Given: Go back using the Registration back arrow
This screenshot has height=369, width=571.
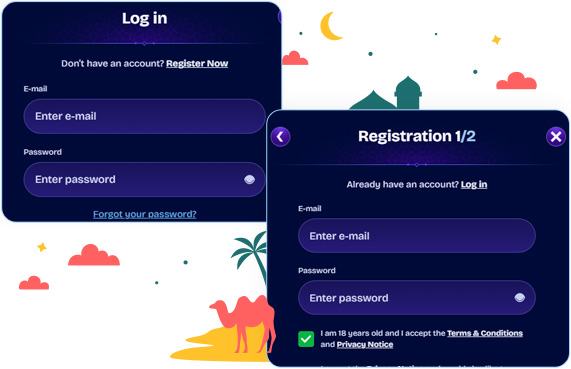Looking at the screenshot, I should [x=280, y=137].
